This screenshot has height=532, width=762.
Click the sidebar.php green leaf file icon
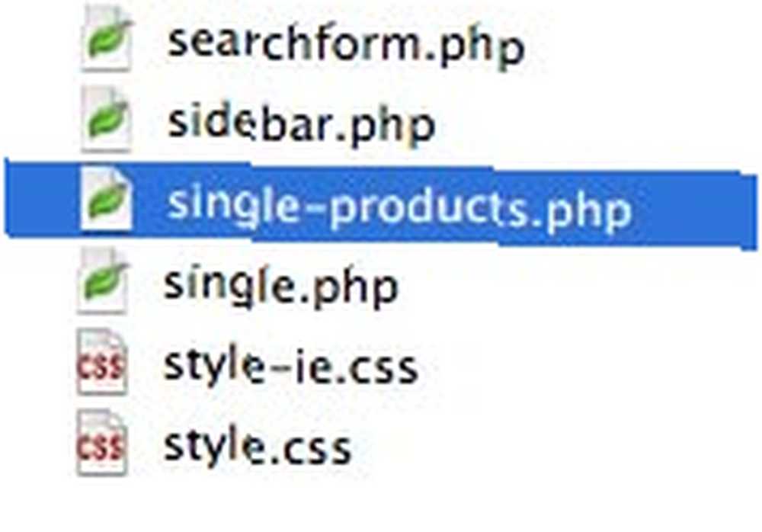pos(106,120)
